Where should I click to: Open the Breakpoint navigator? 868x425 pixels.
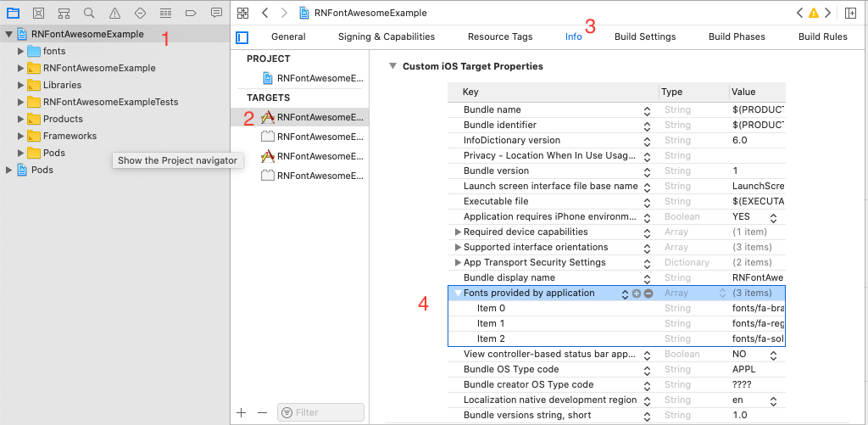click(191, 13)
